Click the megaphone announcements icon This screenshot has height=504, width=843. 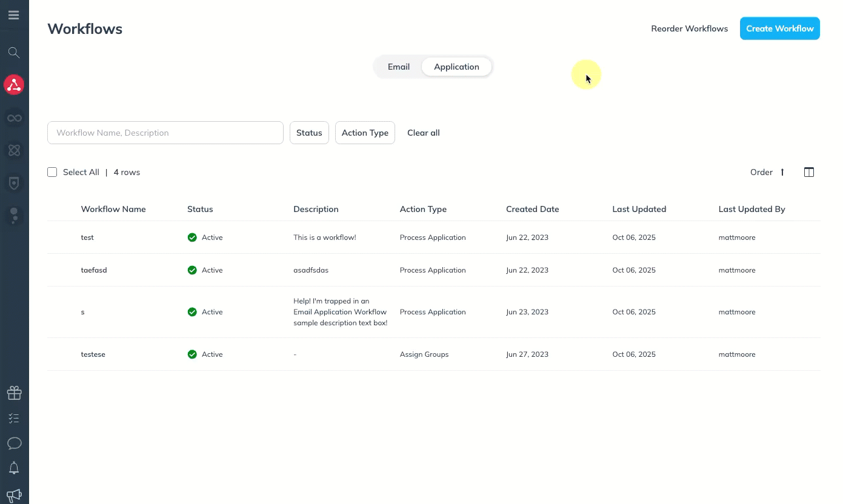click(14, 495)
